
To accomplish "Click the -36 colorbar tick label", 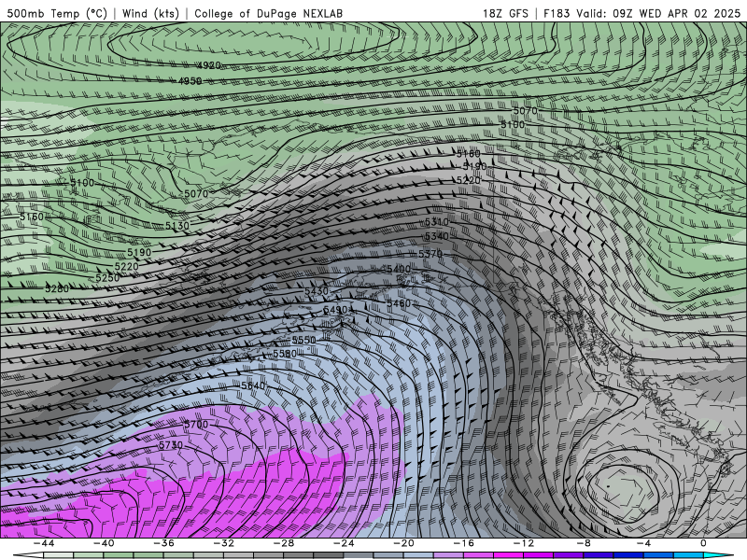I will pyautogui.click(x=163, y=543).
